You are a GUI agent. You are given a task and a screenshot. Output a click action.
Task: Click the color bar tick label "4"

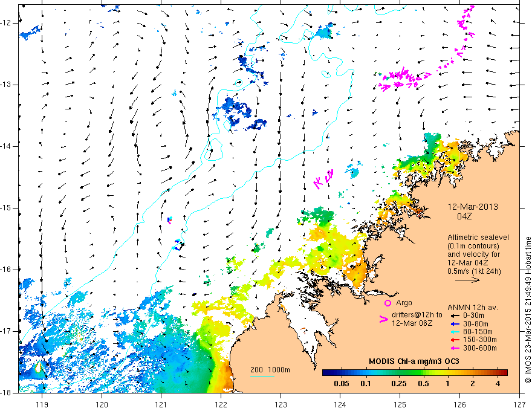click(498, 384)
